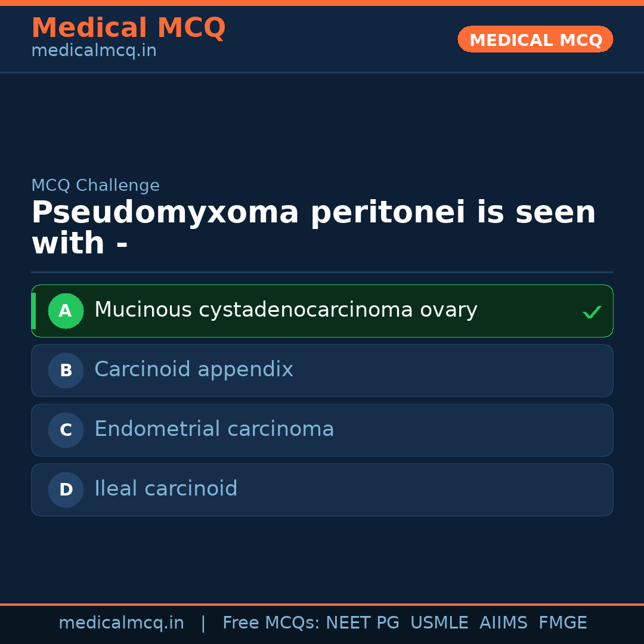The width and height of the screenshot is (644, 644).
Task: Click the green A option circle
Action: point(66,311)
